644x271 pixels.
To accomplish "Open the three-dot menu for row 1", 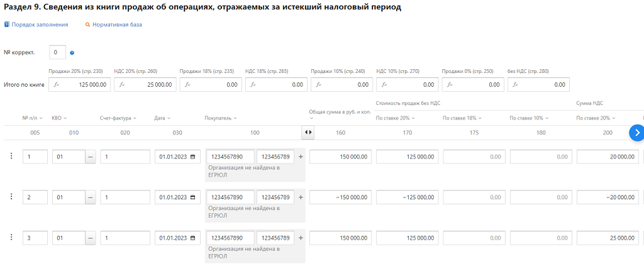I will point(11,156).
